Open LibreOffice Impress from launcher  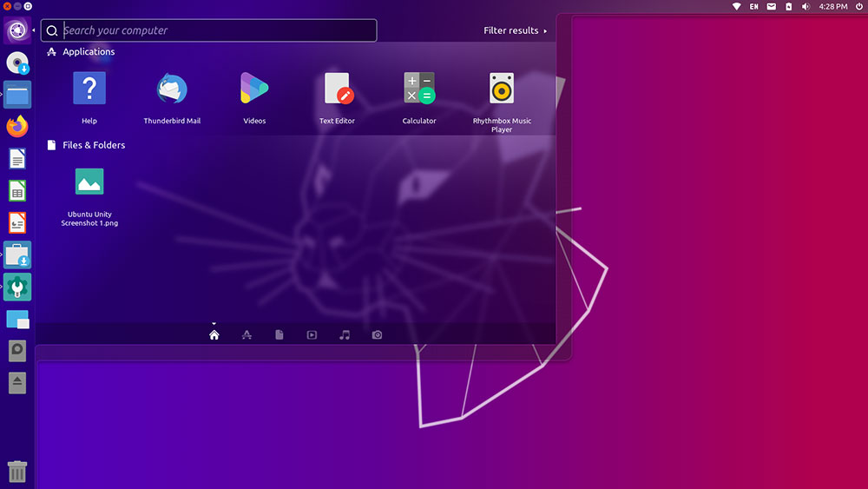pos(17,223)
